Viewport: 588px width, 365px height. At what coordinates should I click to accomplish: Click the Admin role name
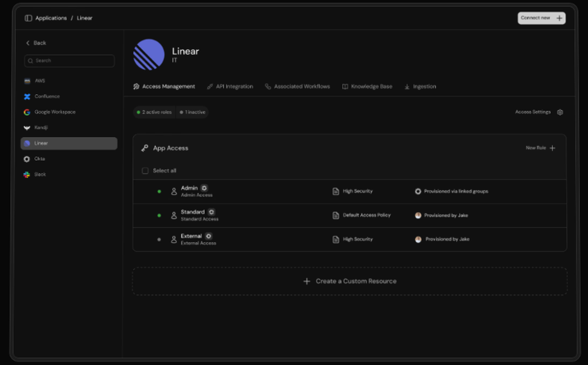click(x=189, y=188)
